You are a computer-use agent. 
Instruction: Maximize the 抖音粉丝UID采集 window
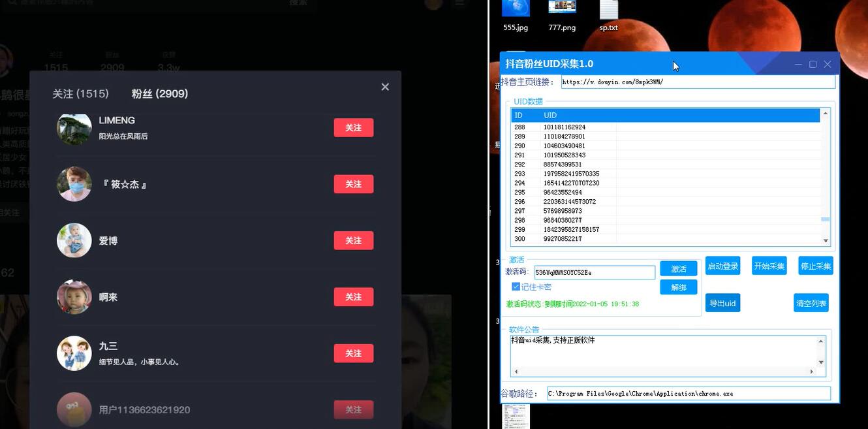[x=813, y=64]
